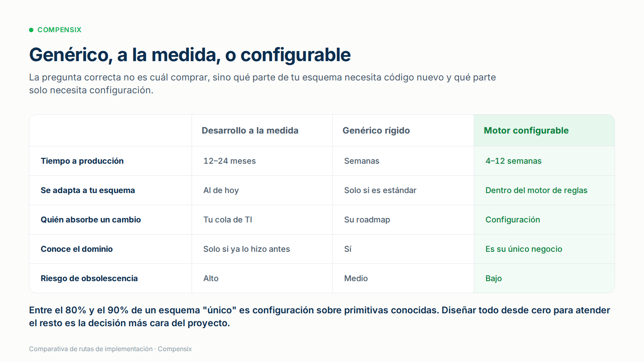Image resolution: width=644 pixels, height=362 pixels.
Task: Select the Motor configurable column header
Action: [x=526, y=130]
